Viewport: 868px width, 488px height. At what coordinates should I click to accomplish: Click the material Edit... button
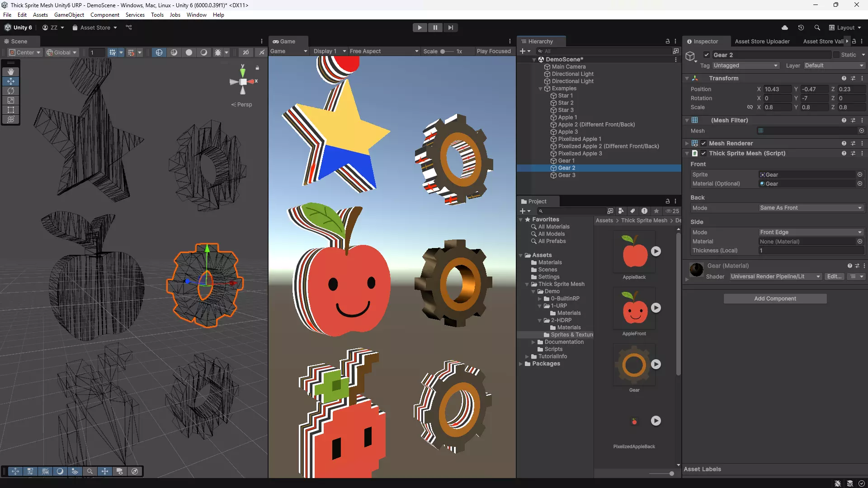pyautogui.click(x=834, y=277)
